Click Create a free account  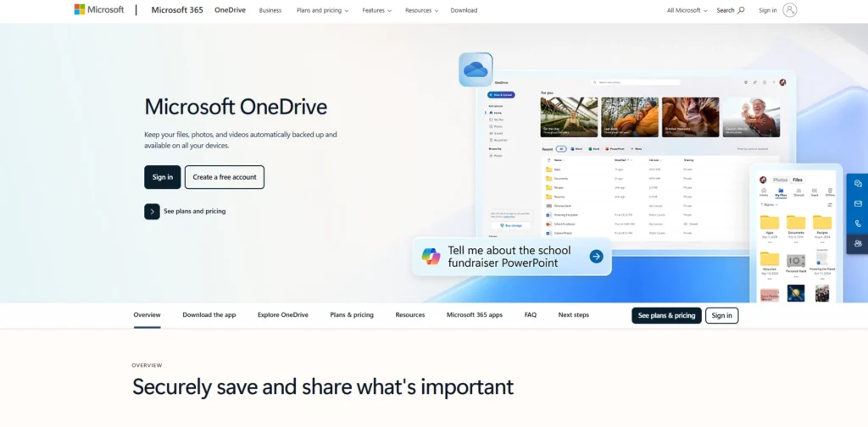click(224, 177)
